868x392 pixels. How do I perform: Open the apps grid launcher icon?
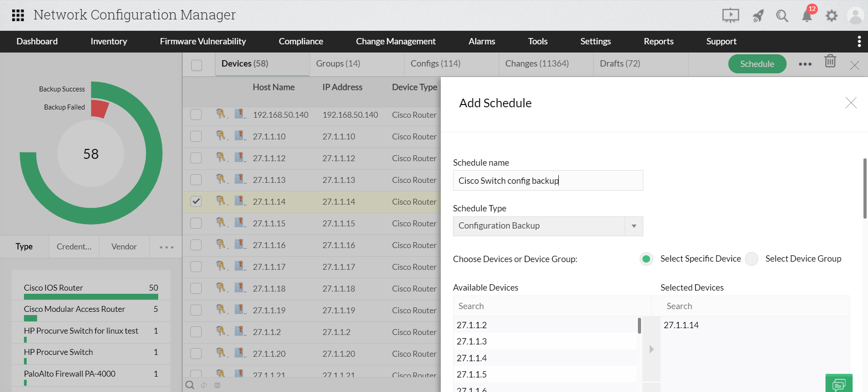pos(18,15)
